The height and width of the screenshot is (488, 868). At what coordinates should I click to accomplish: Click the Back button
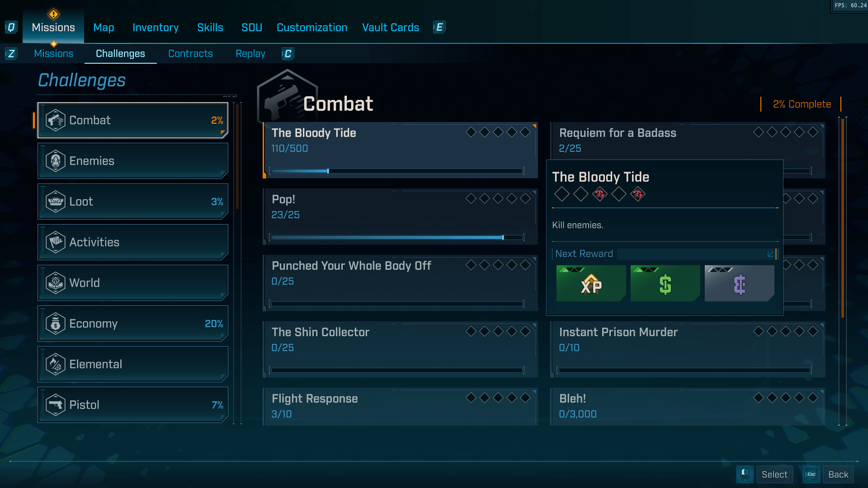pos(838,474)
